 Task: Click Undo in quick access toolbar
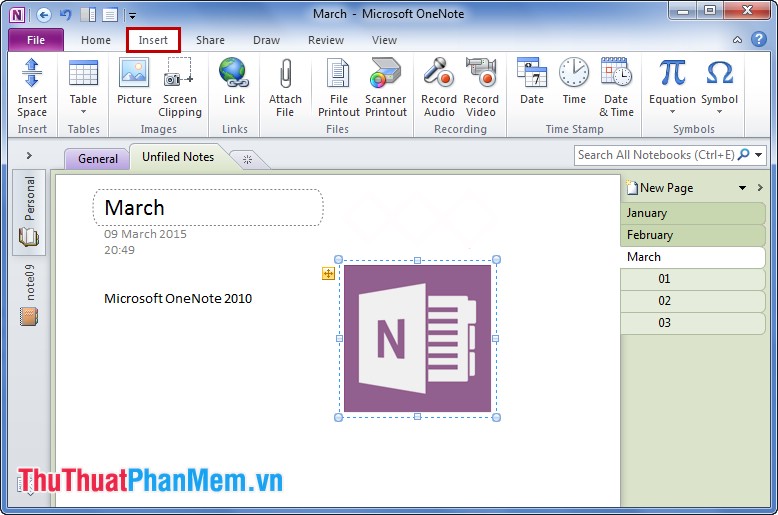click(x=65, y=15)
